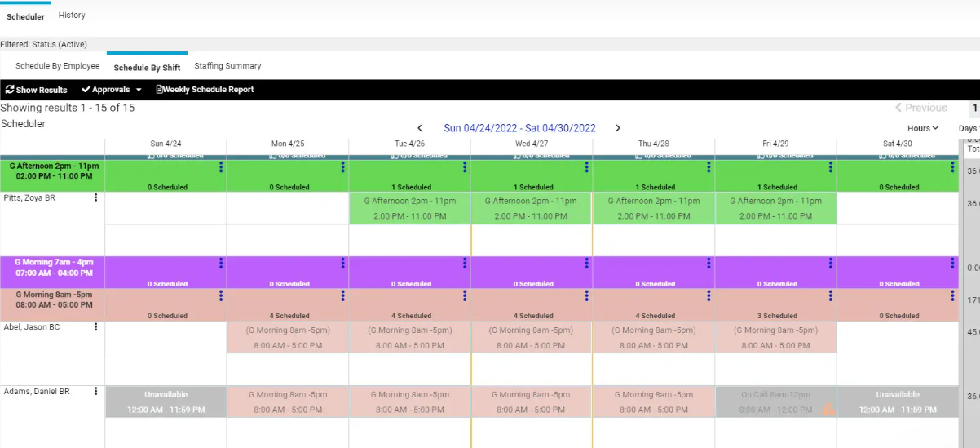Image resolution: width=980 pixels, height=448 pixels.
Task: Advance to next week with right arrow
Action: point(618,128)
